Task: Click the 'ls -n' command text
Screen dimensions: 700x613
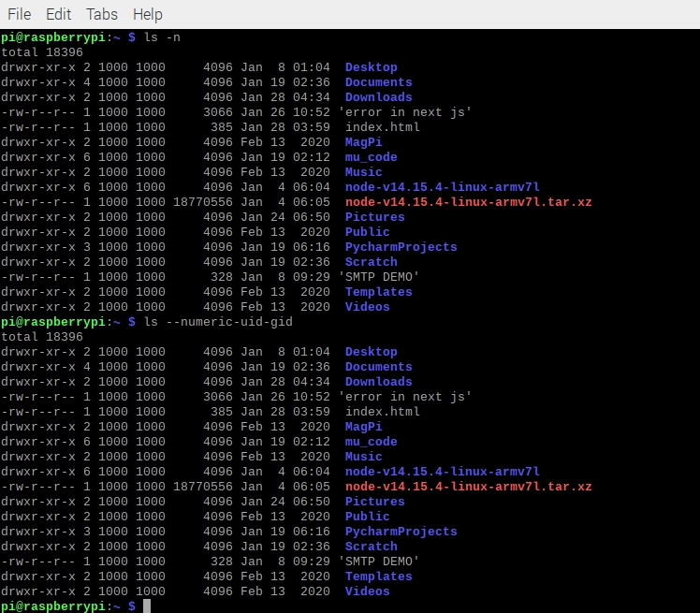Action: (x=162, y=37)
